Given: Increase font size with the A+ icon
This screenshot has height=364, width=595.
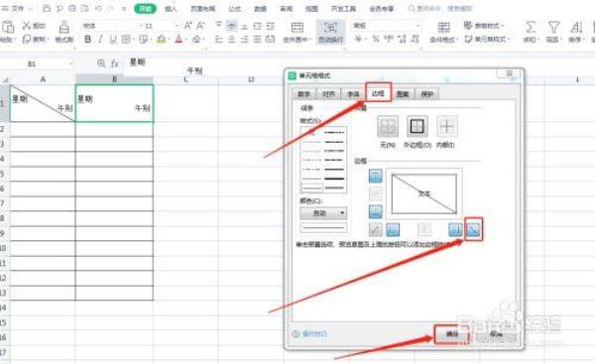Looking at the screenshot, I should click(187, 26).
